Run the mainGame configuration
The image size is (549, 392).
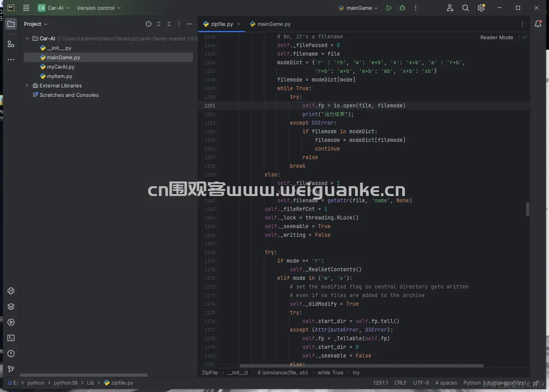tap(389, 8)
